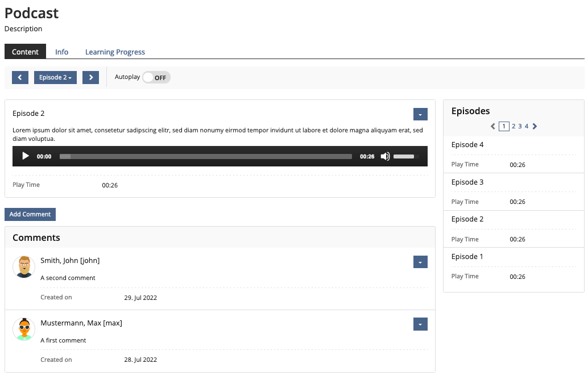Go to page 3 of Episodes

(520, 126)
